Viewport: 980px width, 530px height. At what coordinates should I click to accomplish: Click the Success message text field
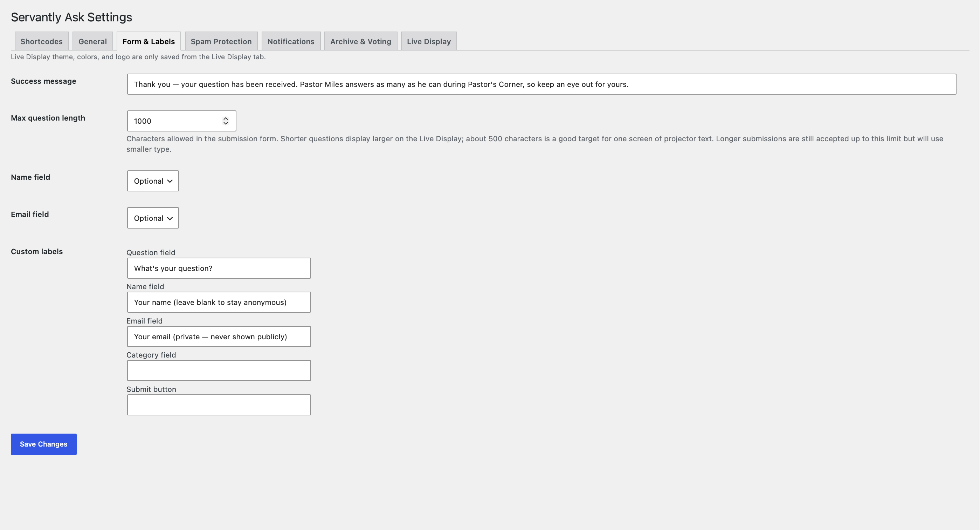(541, 84)
